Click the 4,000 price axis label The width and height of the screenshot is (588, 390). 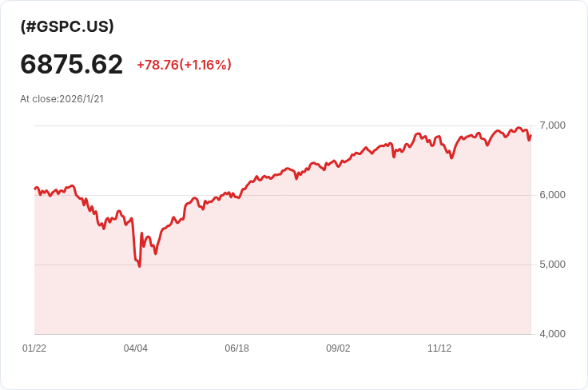pyautogui.click(x=552, y=334)
